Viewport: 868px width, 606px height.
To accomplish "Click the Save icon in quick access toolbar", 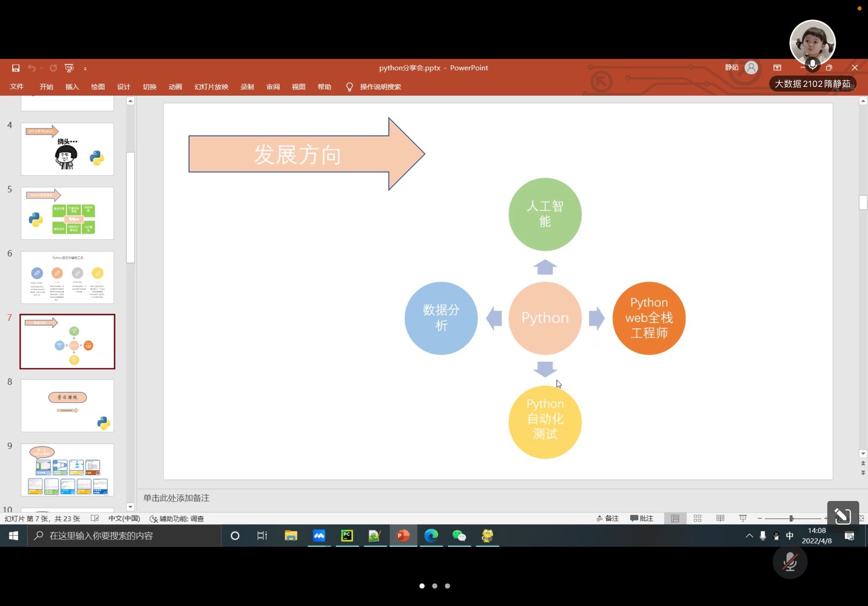I will tap(16, 68).
